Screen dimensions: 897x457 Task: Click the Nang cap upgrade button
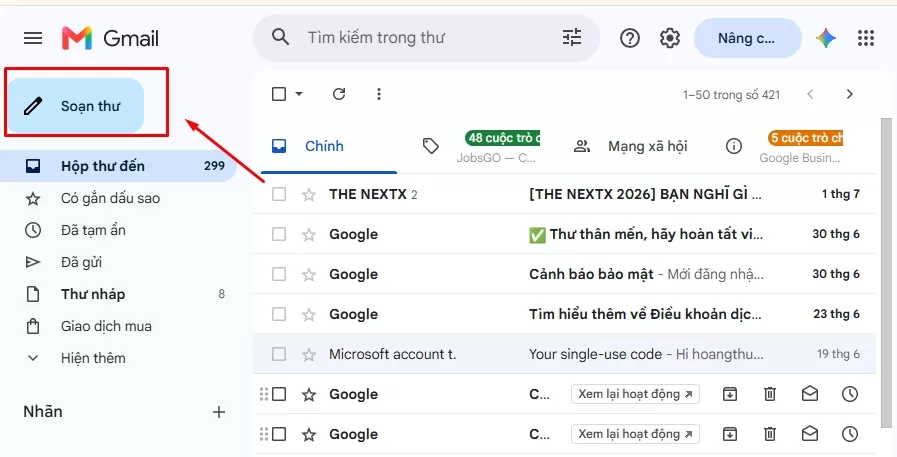tap(747, 38)
